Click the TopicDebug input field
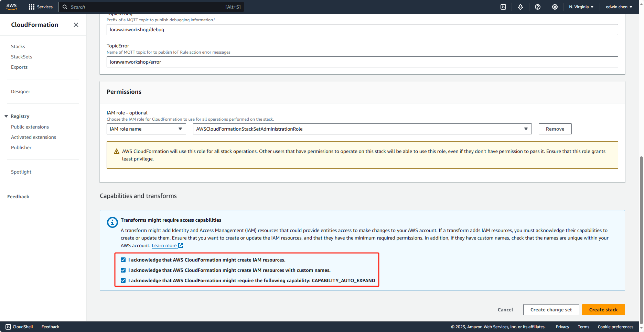This screenshot has height=332, width=644. tap(362, 30)
